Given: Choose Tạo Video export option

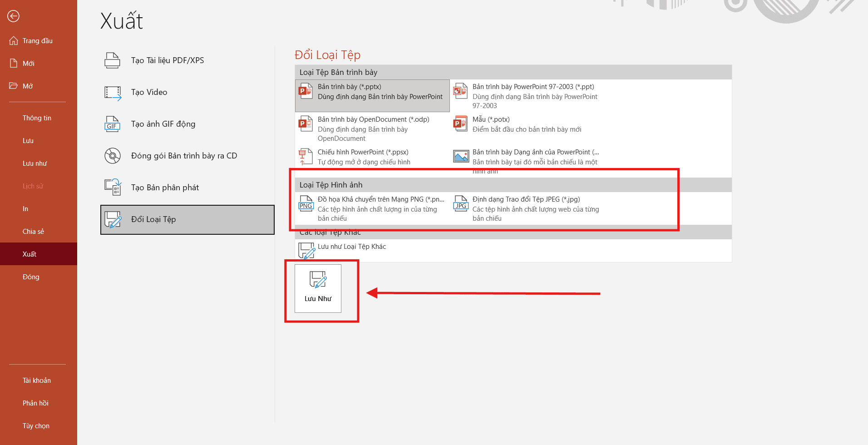Looking at the screenshot, I should 187,92.
